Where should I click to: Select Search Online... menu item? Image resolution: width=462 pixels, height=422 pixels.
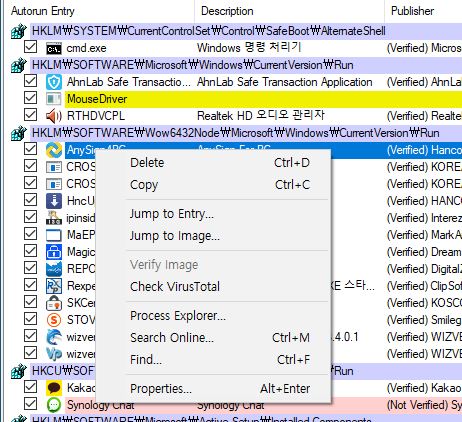213,338
